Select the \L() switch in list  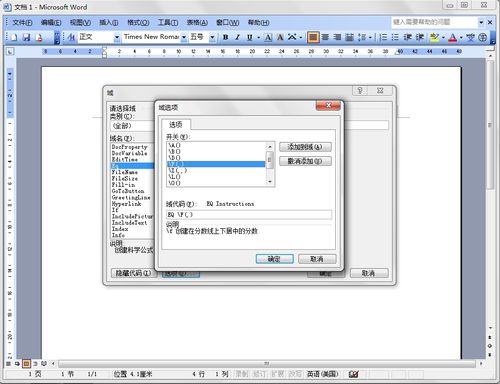point(216,177)
